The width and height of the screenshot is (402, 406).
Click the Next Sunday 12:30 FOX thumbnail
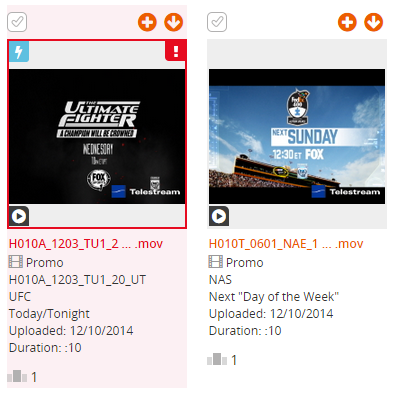click(x=297, y=136)
